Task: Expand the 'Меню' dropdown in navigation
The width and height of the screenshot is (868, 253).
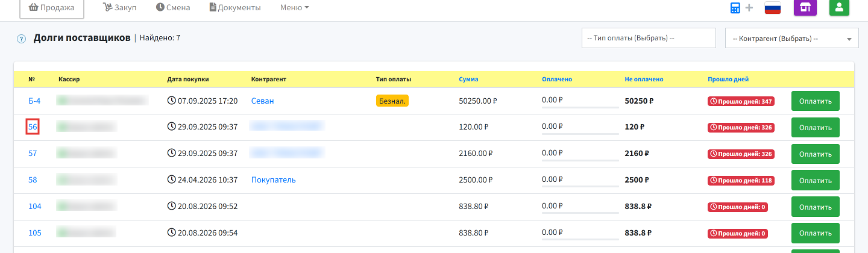Action: [295, 8]
